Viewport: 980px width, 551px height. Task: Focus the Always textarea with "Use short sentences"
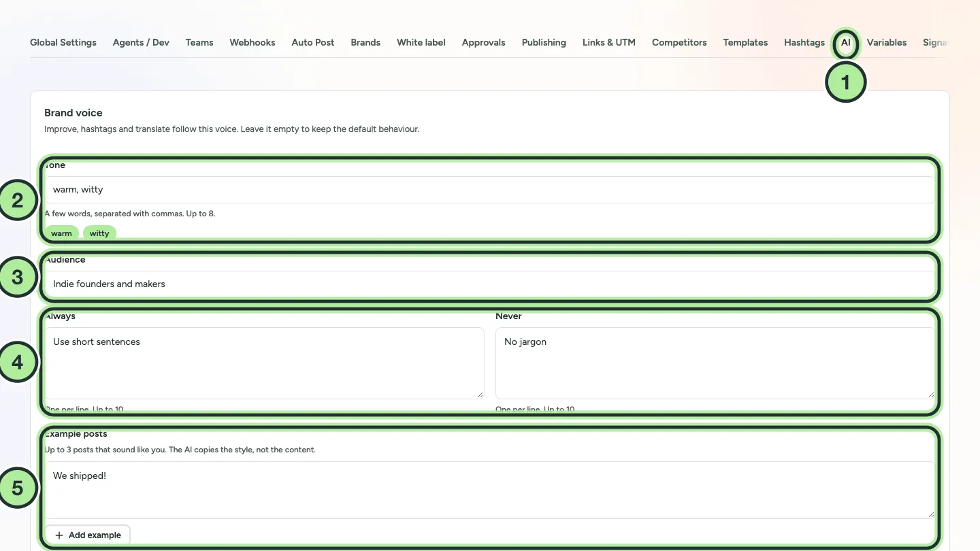(x=264, y=363)
